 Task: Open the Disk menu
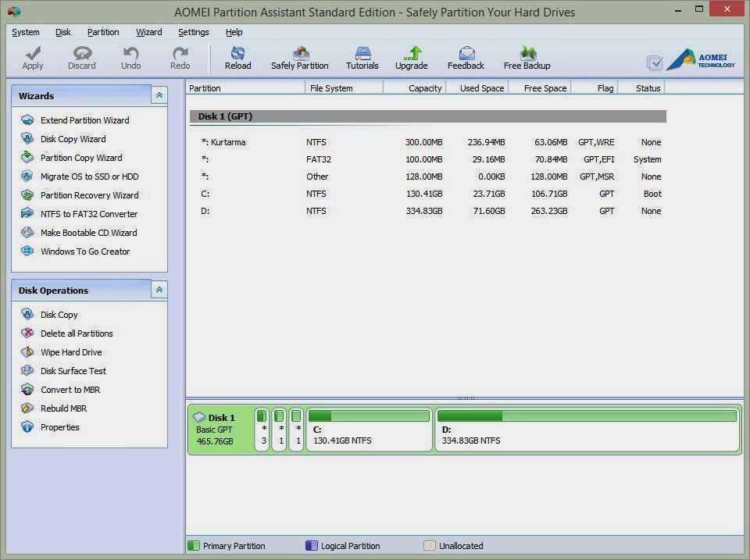(62, 32)
